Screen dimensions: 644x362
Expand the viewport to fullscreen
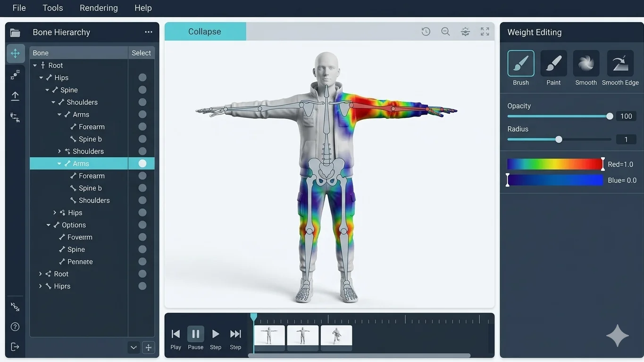tap(485, 31)
